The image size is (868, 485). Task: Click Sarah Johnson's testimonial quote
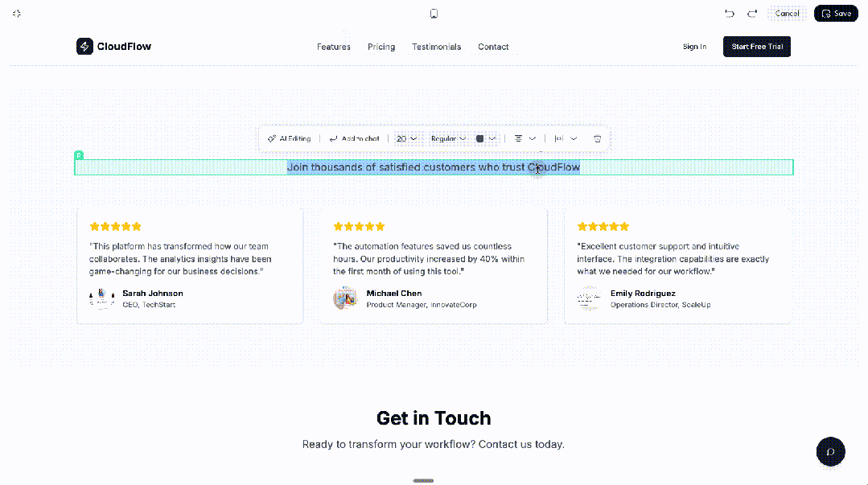[180, 258]
